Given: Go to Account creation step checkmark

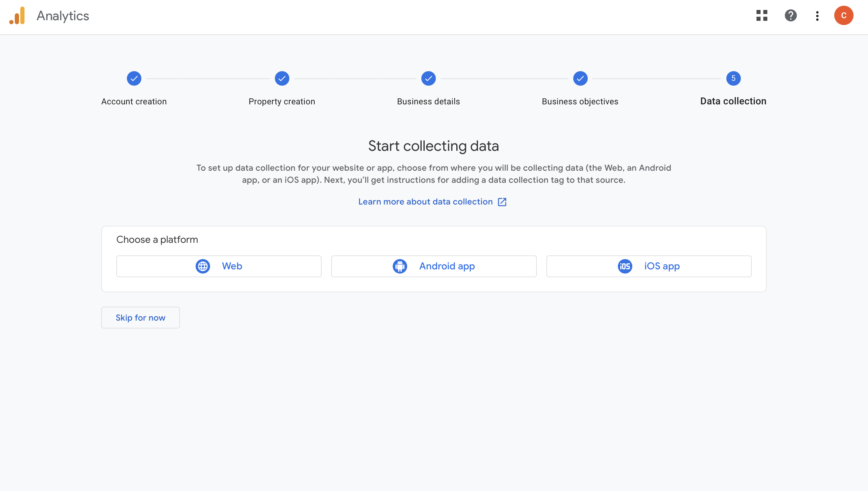Looking at the screenshot, I should 134,79.
